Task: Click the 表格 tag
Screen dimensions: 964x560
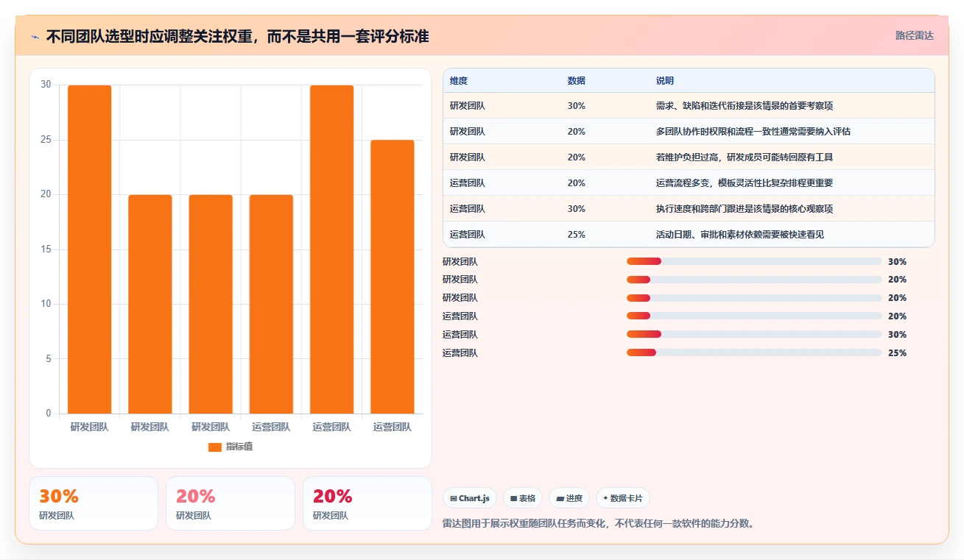Action: tap(522, 498)
